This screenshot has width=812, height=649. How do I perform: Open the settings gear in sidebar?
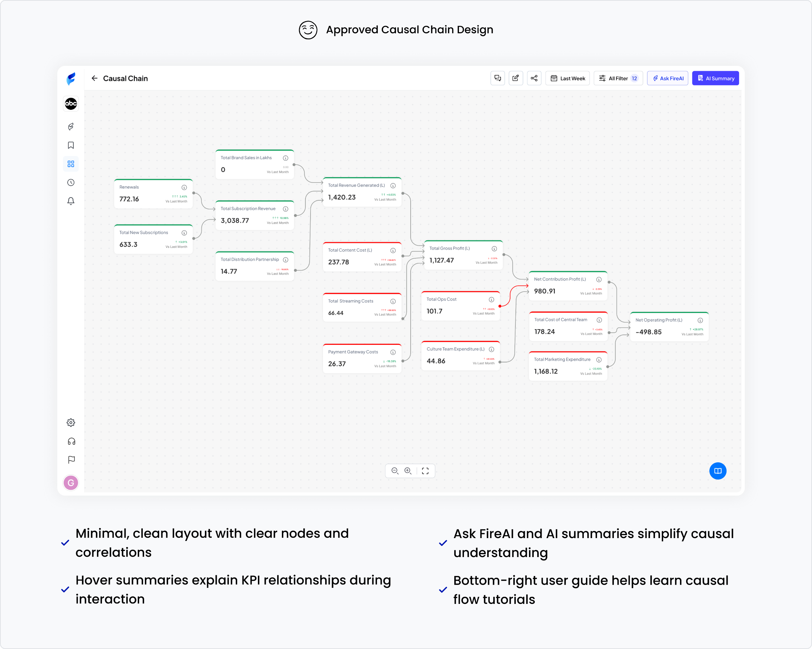pos(71,423)
